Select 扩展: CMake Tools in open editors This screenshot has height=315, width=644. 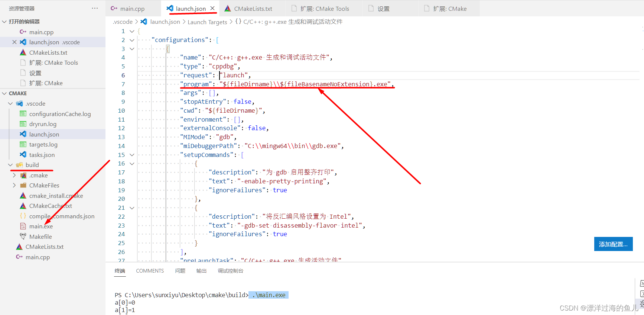pyautogui.click(x=53, y=62)
